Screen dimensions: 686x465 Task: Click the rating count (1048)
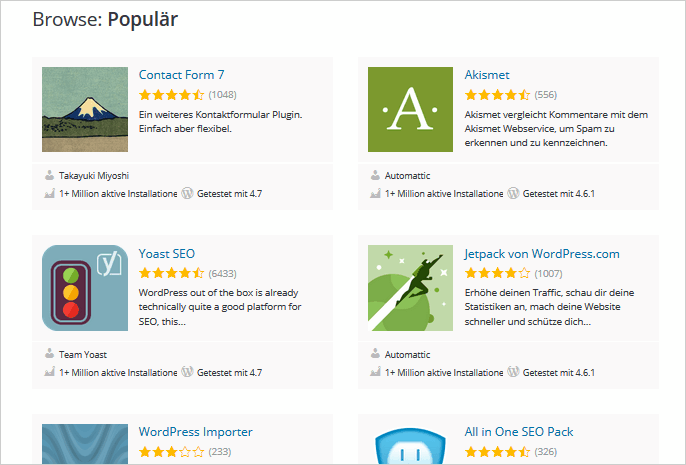pyautogui.click(x=222, y=95)
